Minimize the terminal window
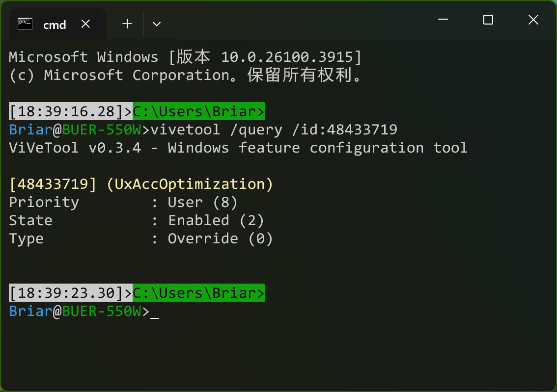This screenshot has height=392, width=557. click(x=443, y=20)
